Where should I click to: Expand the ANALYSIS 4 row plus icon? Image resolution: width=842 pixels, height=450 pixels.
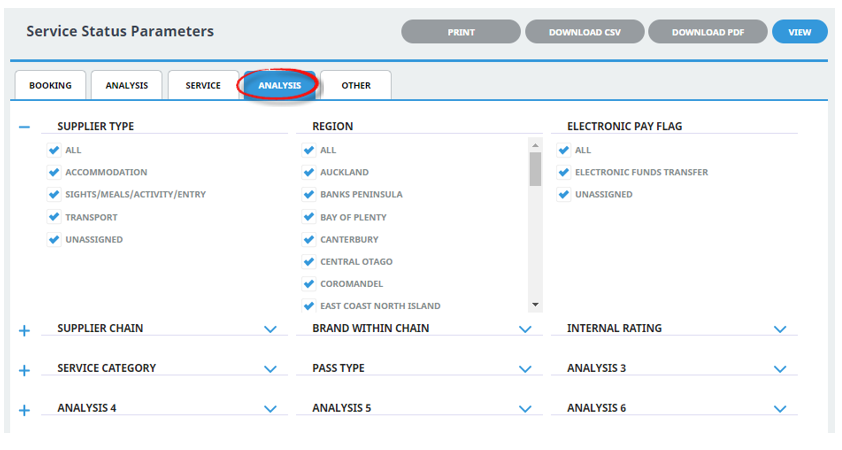pos(24,411)
